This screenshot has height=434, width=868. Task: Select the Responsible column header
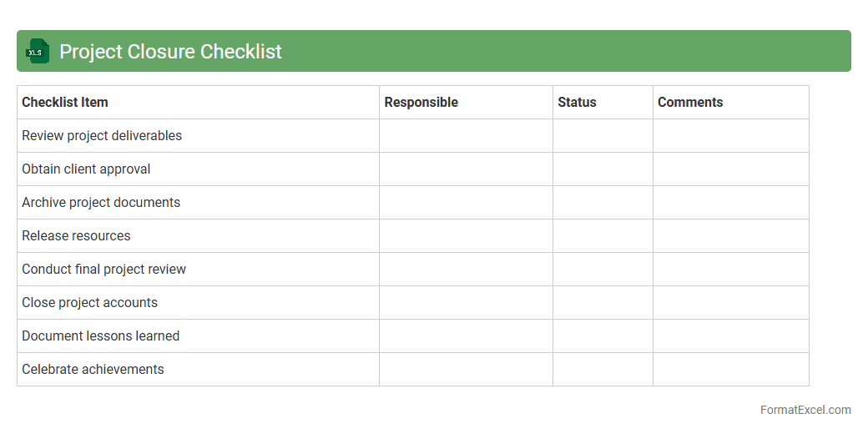(421, 103)
